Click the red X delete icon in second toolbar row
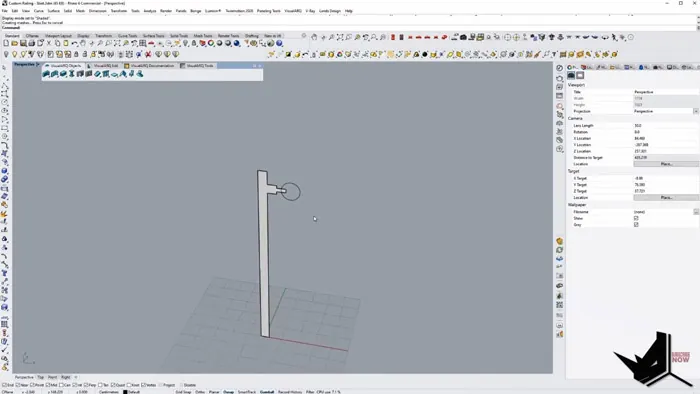 [x=148, y=54]
